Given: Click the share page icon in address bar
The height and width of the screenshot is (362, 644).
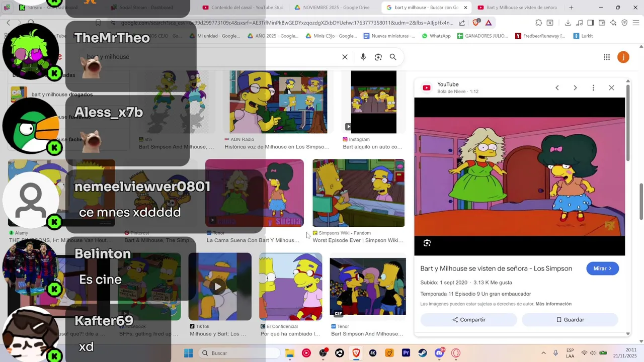Looking at the screenshot, I should click(462, 23).
